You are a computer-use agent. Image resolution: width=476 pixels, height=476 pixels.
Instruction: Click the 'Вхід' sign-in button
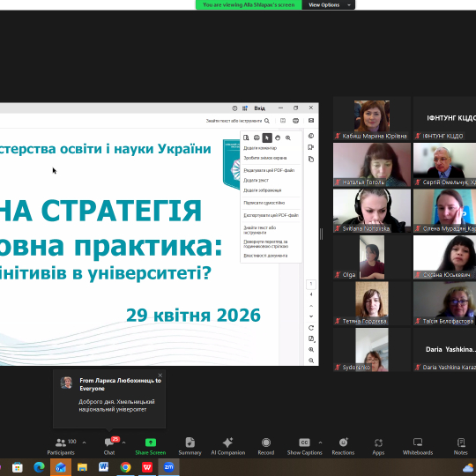pos(259,108)
